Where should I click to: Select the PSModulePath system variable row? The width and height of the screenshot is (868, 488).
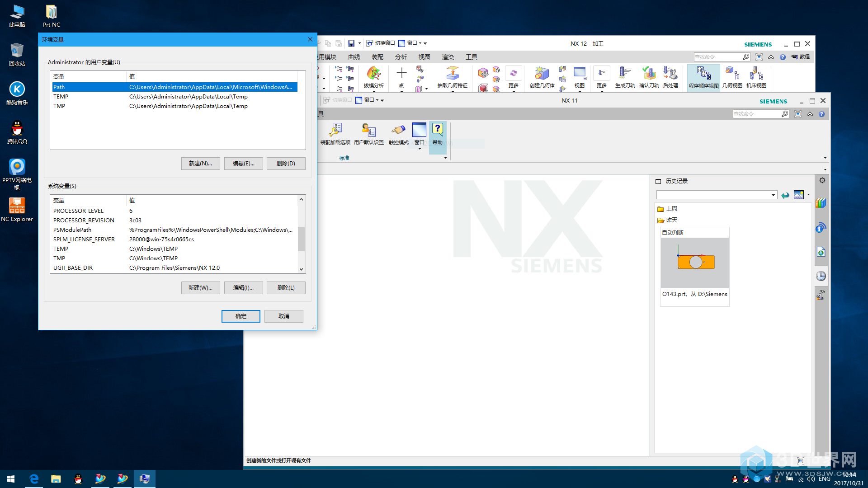(175, 230)
